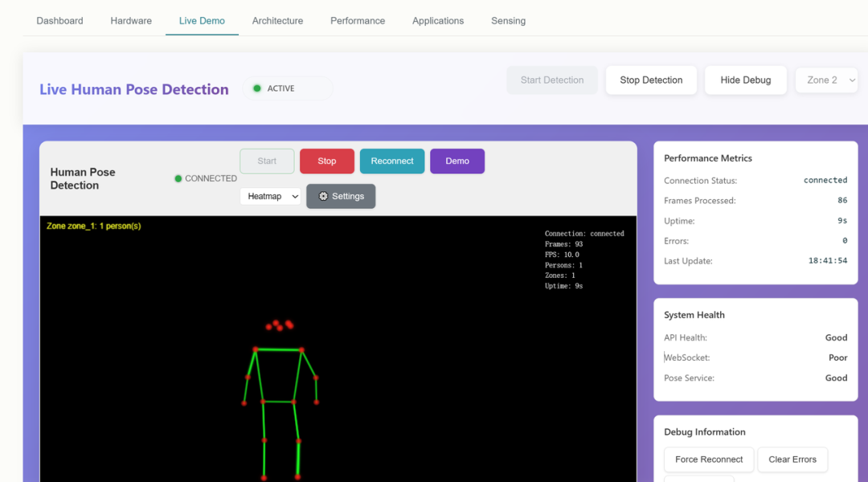Go to the Architecture tab

(277, 21)
